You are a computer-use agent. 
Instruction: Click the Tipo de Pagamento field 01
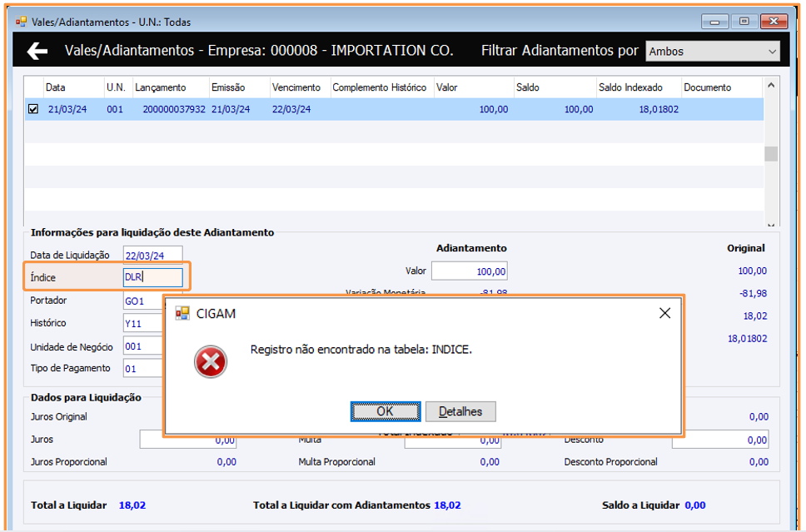(143, 369)
